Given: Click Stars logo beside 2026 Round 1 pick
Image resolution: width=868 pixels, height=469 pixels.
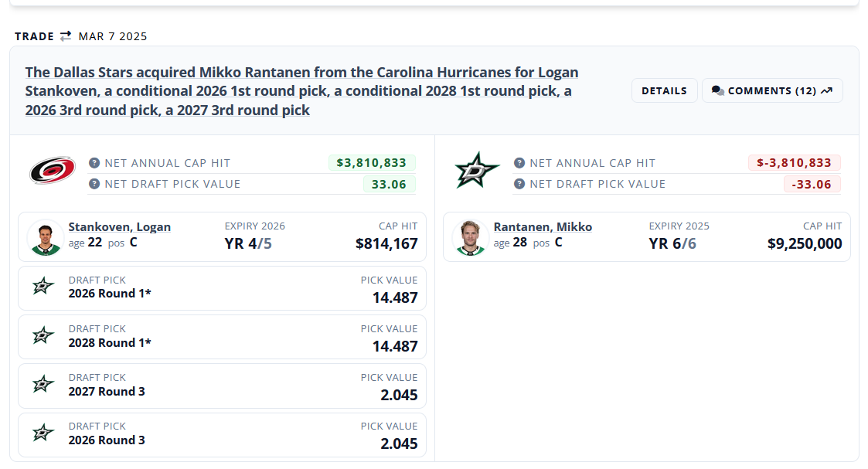Looking at the screenshot, I should [43, 287].
